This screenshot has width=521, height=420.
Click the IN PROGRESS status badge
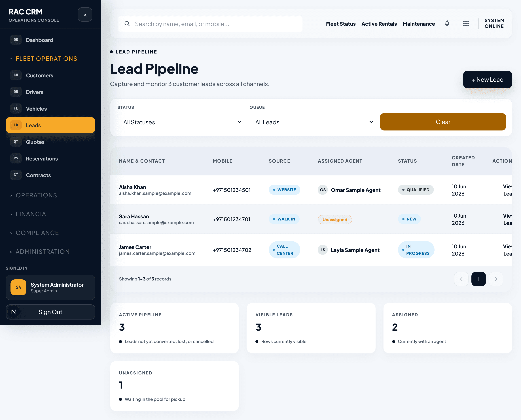(416, 250)
